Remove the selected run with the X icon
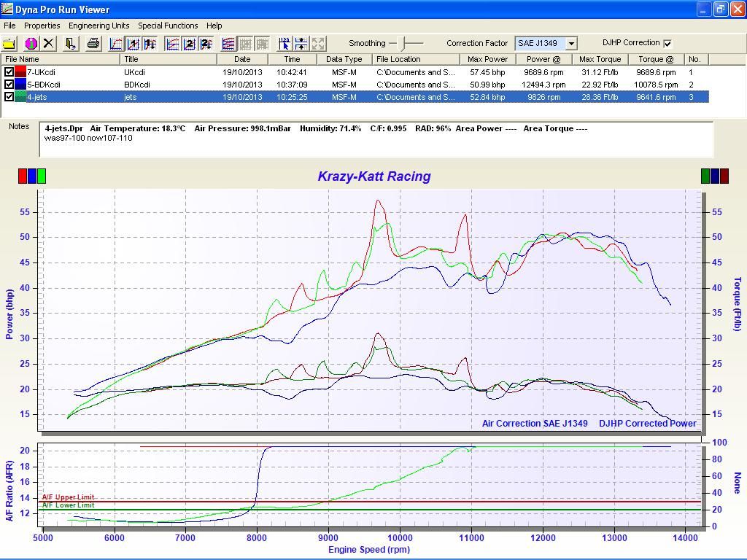This screenshot has width=747, height=560. tap(48, 44)
